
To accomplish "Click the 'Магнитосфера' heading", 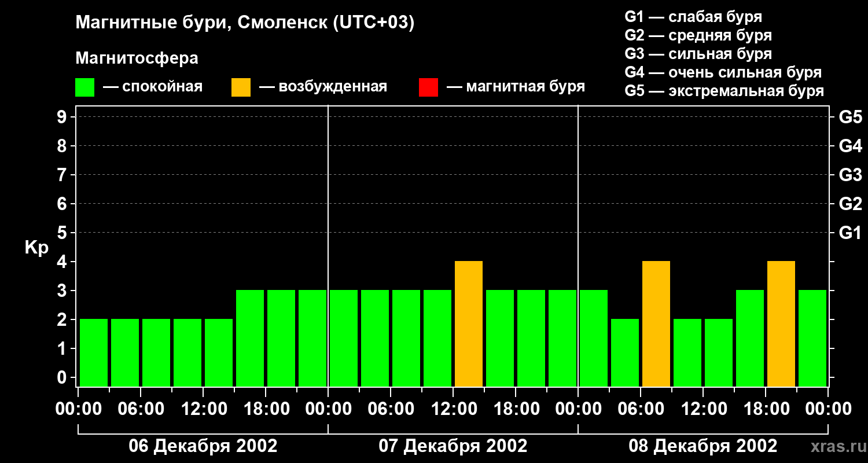I will pos(137,58).
